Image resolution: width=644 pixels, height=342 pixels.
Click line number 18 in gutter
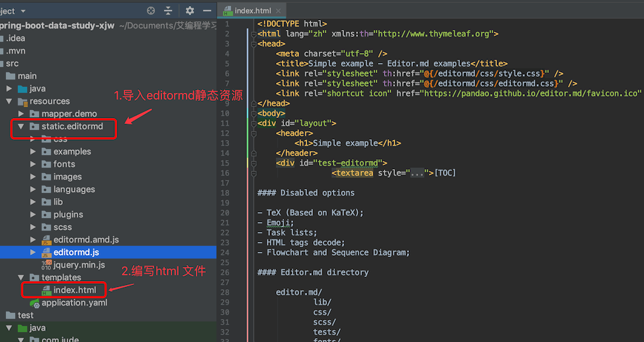[224, 193]
